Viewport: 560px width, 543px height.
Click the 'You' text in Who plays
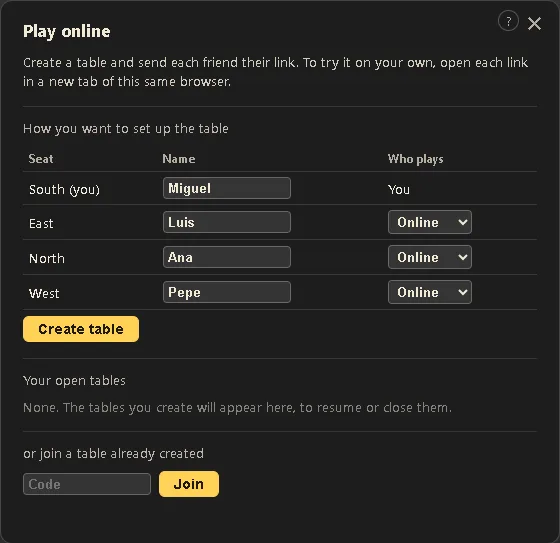pos(399,189)
